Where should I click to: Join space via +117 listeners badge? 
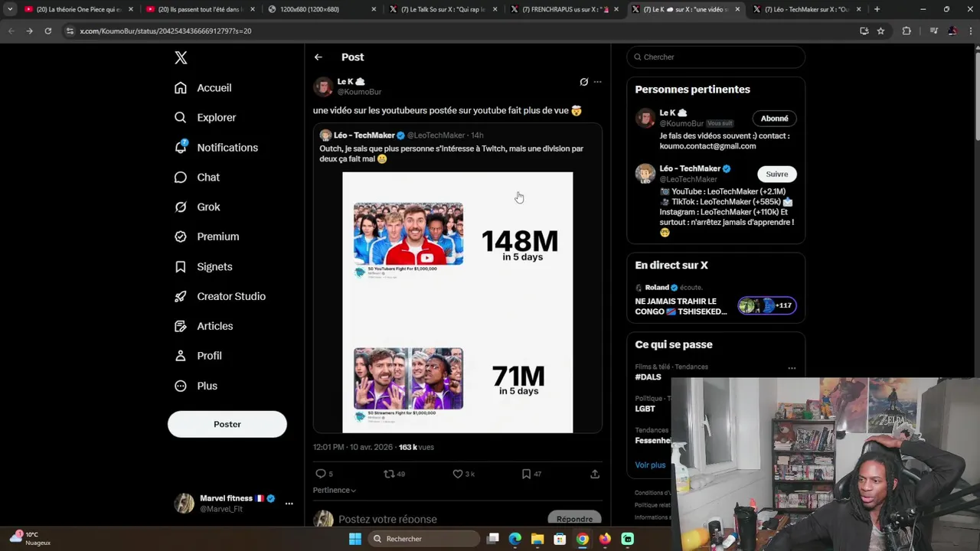tap(767, 305)
